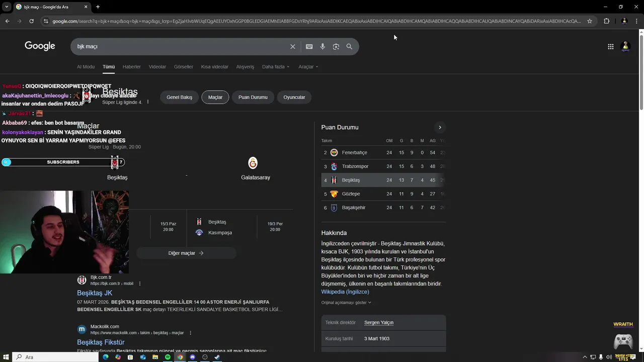644x362 pixels.
Task: Click the Trabzonspor standings row
Action: [383, 166]
